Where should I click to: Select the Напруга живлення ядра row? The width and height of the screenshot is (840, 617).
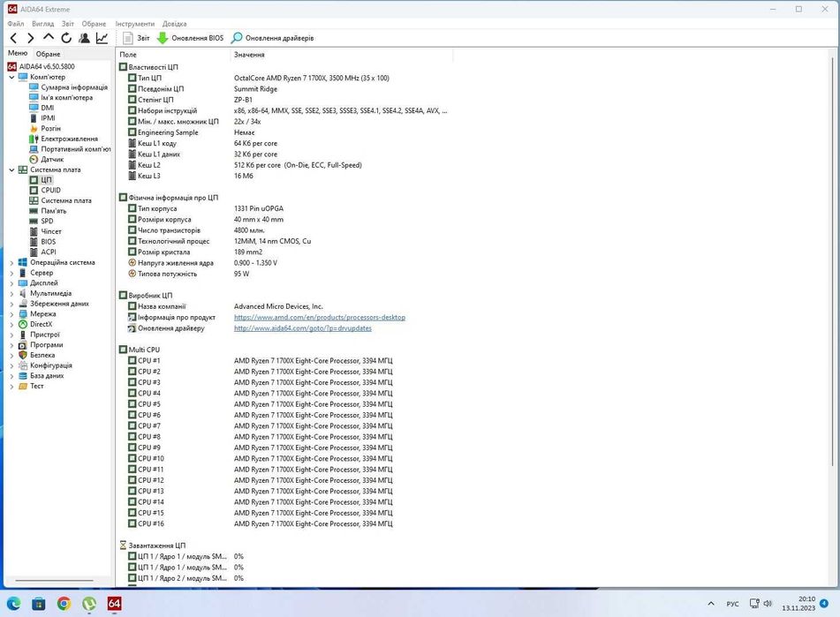284,263
